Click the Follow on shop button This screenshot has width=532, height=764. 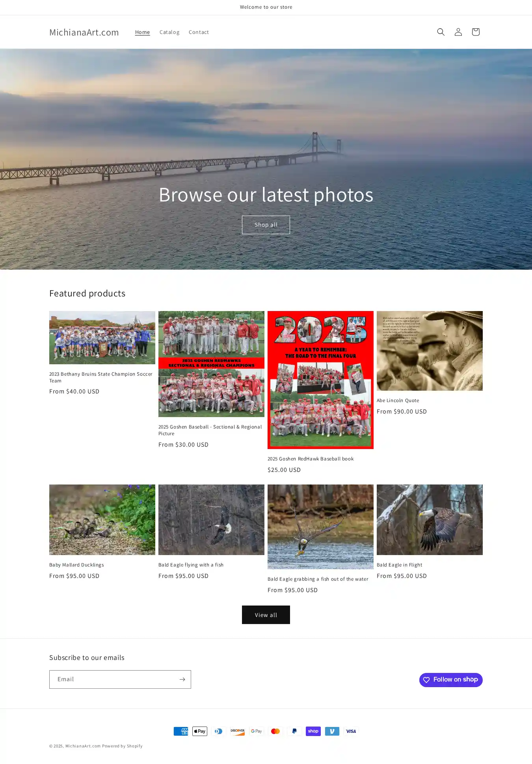tap(451, 680)
